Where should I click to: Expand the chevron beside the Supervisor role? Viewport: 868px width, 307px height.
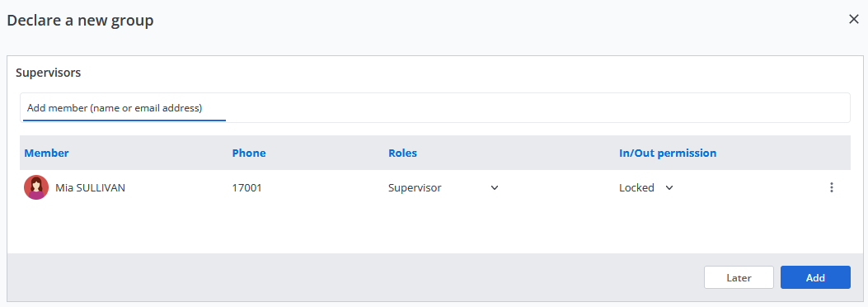tap(495, 188)
